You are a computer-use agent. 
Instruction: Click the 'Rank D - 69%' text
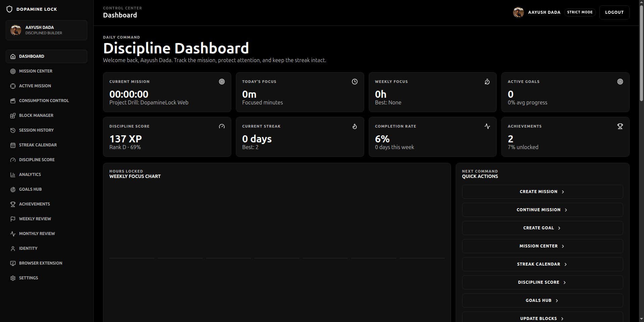pyautogui.click(x=125, y=147)
